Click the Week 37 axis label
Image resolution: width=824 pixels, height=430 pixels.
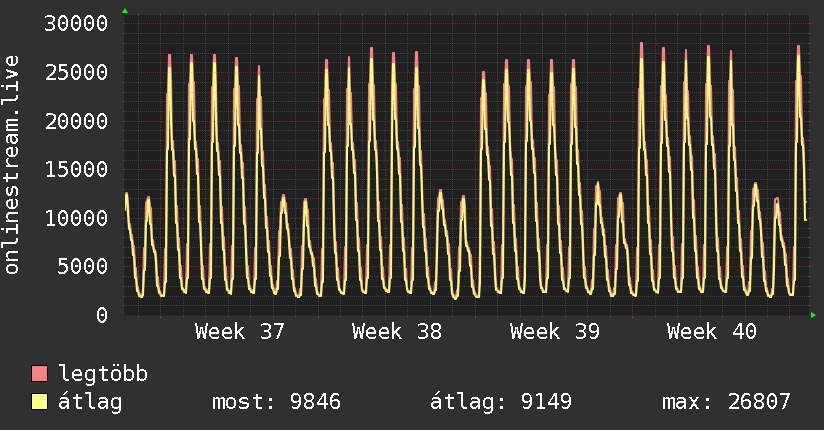(x=240, y=332)
